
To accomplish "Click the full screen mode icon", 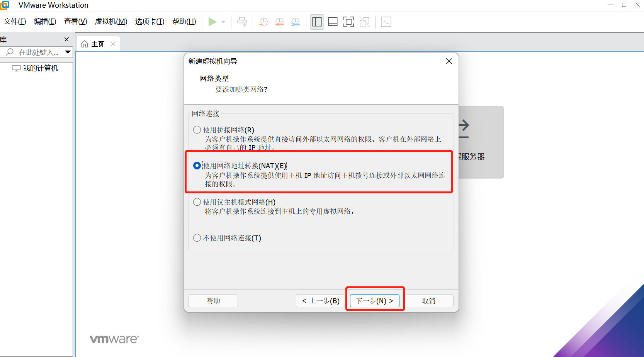I will click(x=348, y=22).
